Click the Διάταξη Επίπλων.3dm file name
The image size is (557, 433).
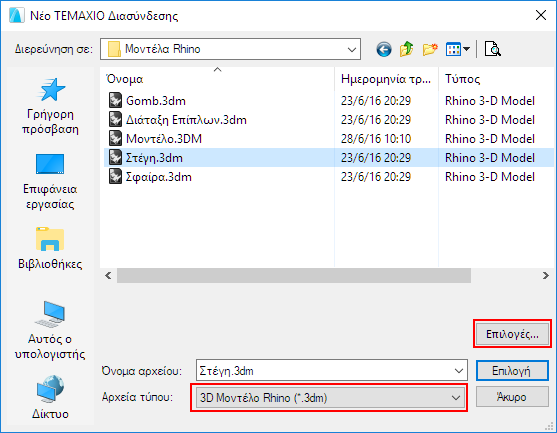[186, 120]
